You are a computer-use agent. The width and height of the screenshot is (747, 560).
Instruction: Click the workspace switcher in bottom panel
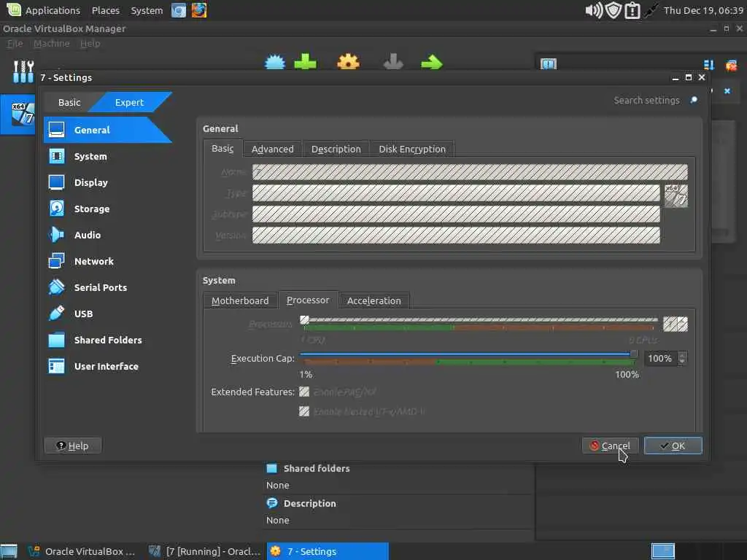click(x=662, y=551)
